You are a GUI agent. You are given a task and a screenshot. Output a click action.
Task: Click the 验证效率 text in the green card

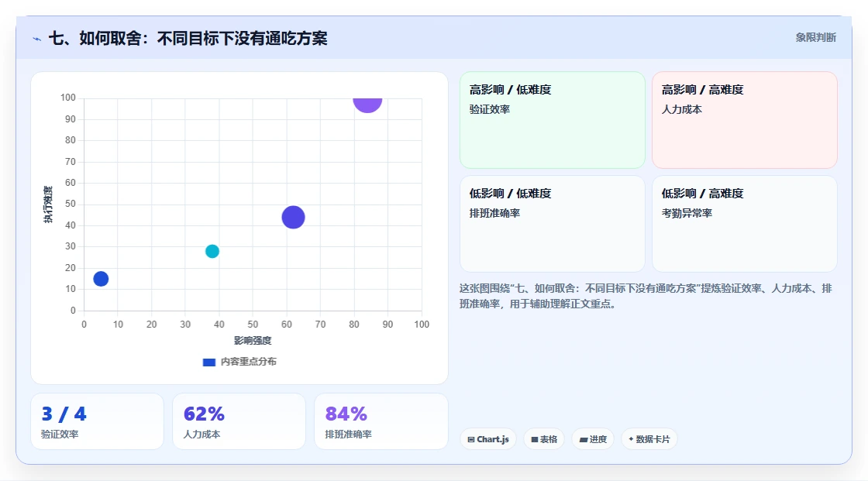pyautogui.click(x=490, y=109)
